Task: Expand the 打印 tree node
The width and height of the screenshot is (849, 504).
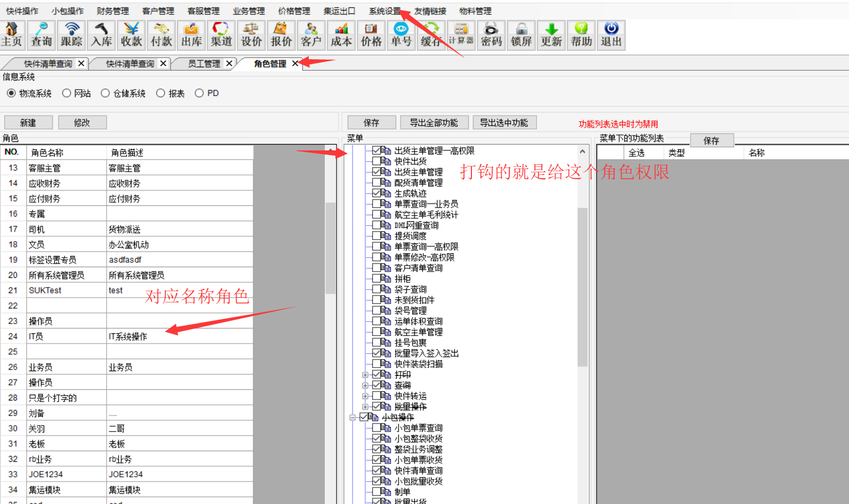Action: 365,375
